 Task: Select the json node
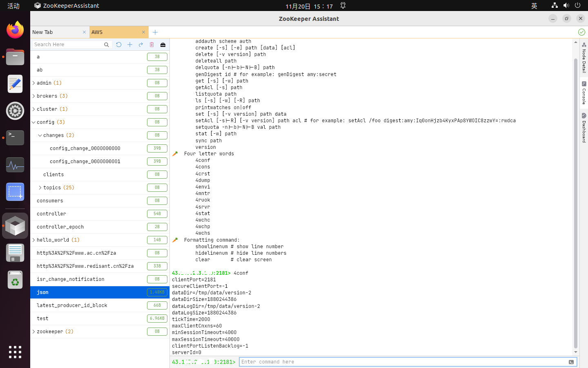pyautogui.click(x=100, y=292)
